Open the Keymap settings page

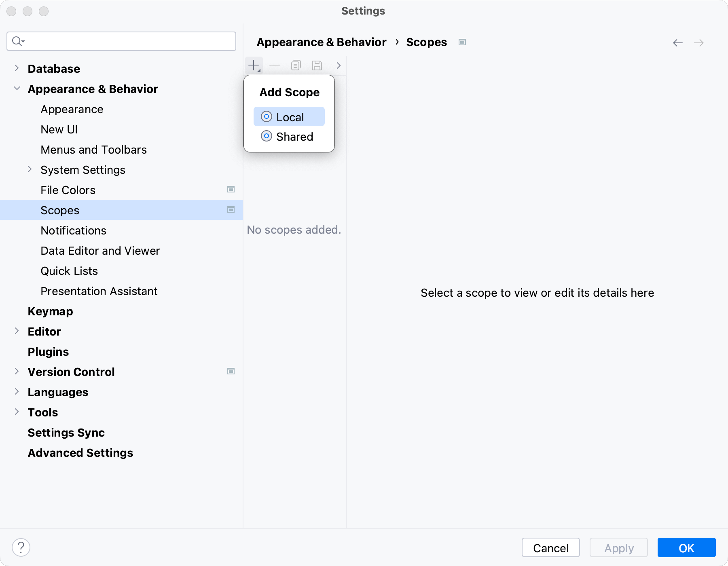(50, 311)
